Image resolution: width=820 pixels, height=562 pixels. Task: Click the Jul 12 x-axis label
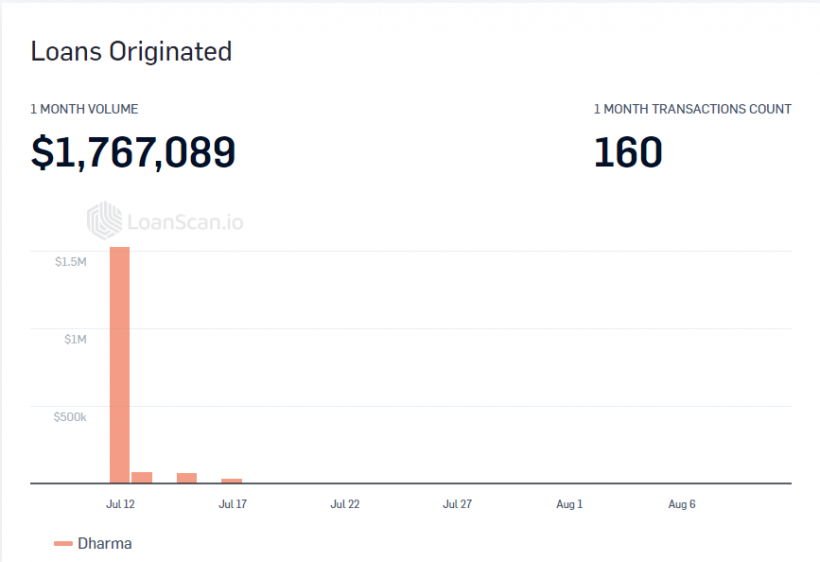click(x=120, y=504)
